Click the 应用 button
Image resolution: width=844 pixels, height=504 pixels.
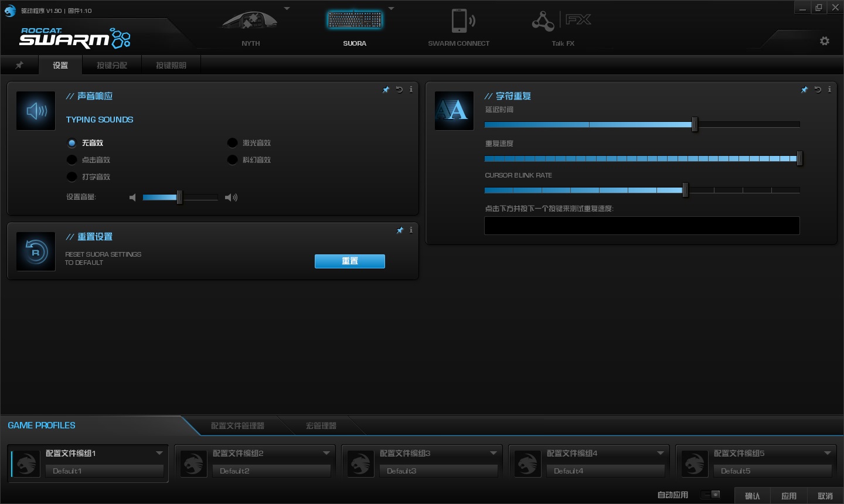point(789,496)
